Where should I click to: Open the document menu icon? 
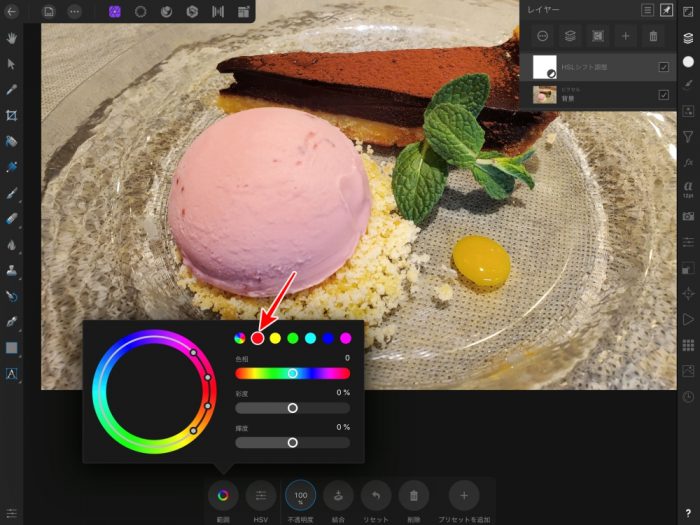pos(49,12)
